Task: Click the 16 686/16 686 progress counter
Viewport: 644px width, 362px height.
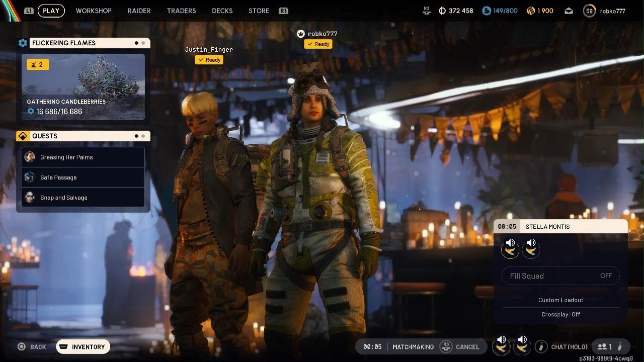Action: 55,112
